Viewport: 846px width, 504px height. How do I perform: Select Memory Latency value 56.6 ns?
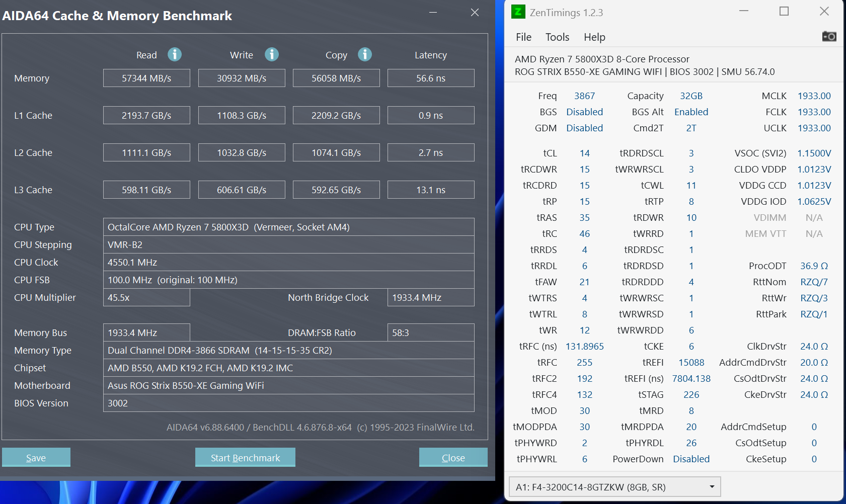tap(431, 78)
